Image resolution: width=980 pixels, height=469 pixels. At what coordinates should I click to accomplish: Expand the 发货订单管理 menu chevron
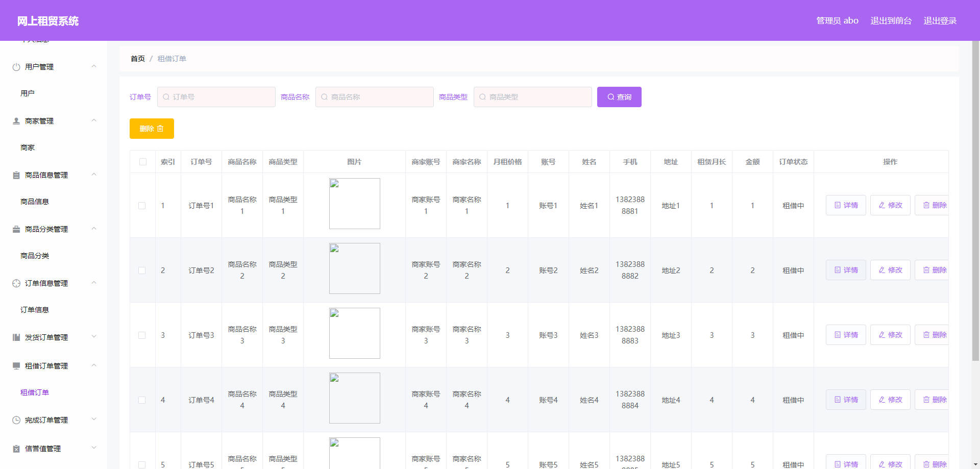pos(94,337)
